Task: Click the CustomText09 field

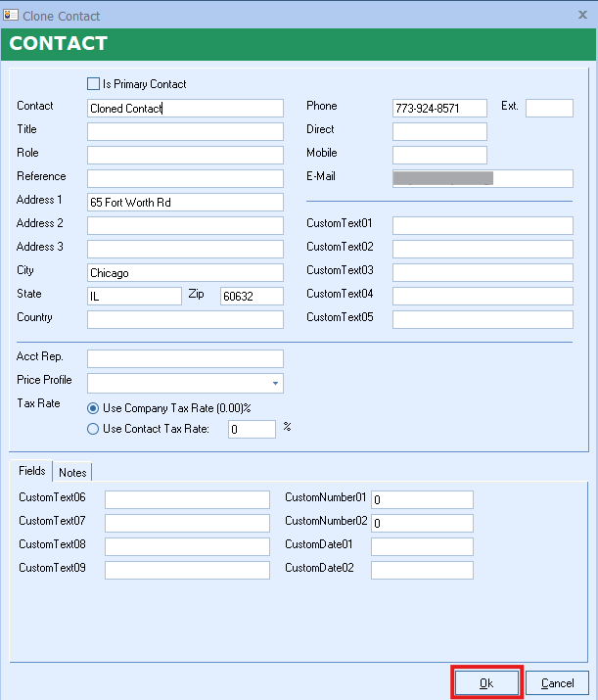Action: (x=188, y=570)
